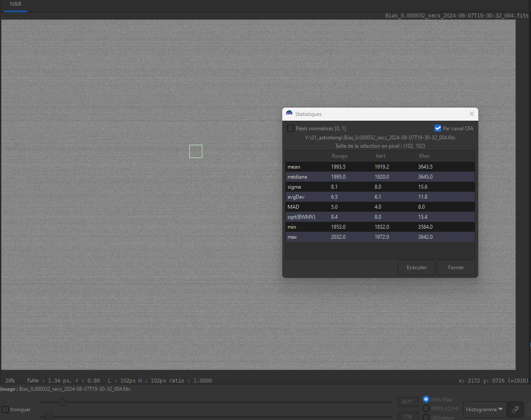
Task: Click the Vert column header
Action: (380, 156)
